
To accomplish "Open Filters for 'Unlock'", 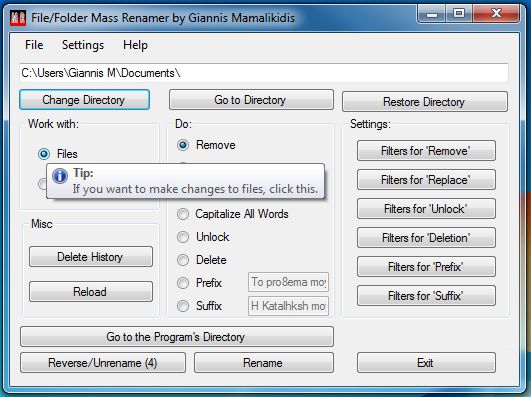I will 426,209.
